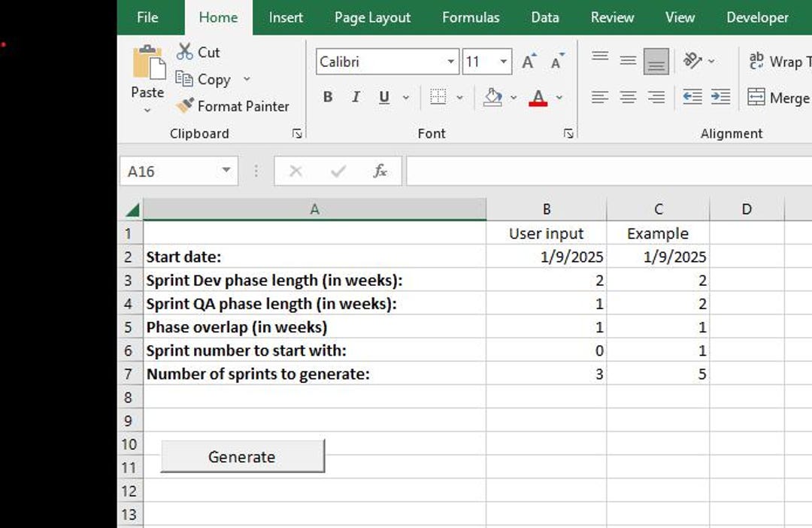
Task: Apply bold formatting
Action: tap(327, 97)
